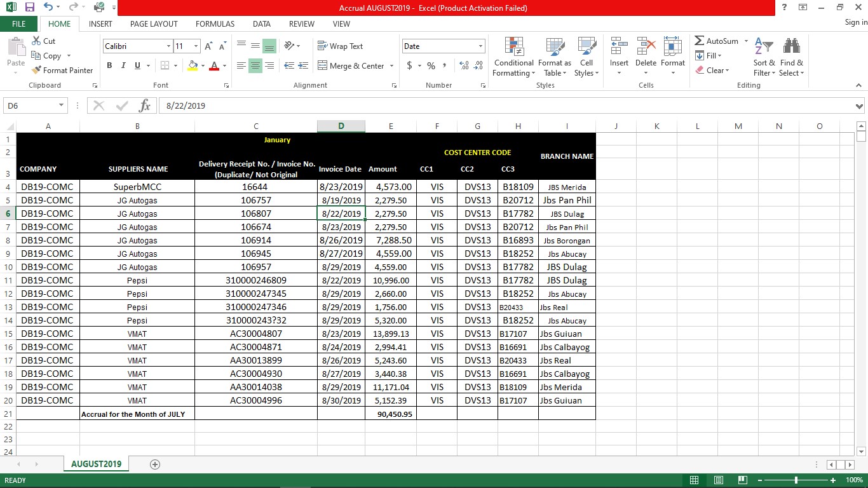The width and height of the screenshot is (868, 488).
Task: Expand the Date number format dropdown
Action: 481,46
